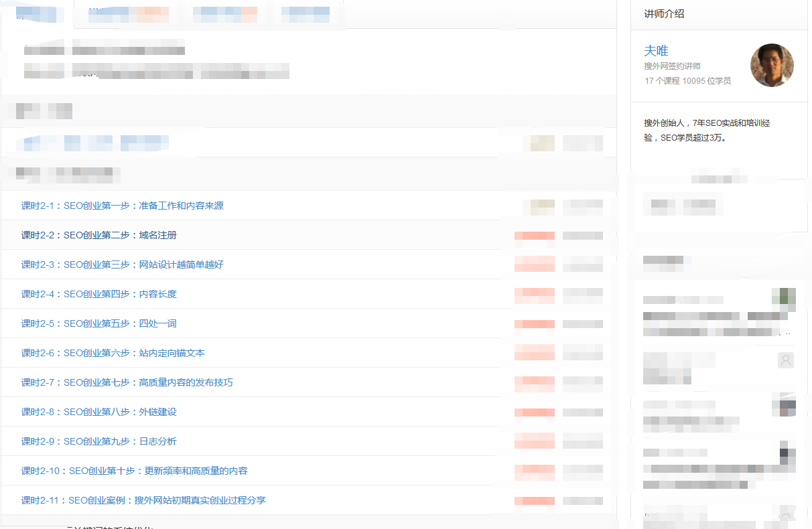Image resolution: width=812 pixels, height=529 pixels.
Task: Click the red badge on lesson 2-11 row
Action: coord(534,501)
